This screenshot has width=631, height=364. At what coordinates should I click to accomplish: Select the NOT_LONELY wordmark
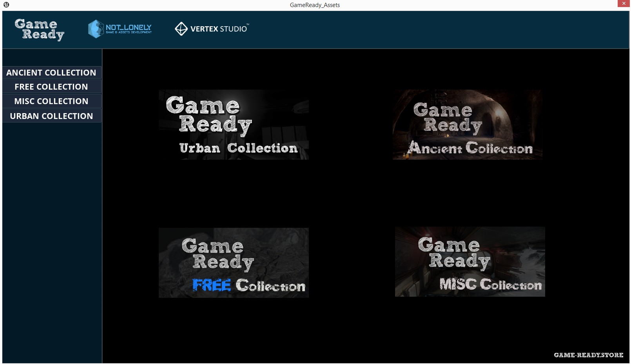pyautogui.click(x=129, y=26)
